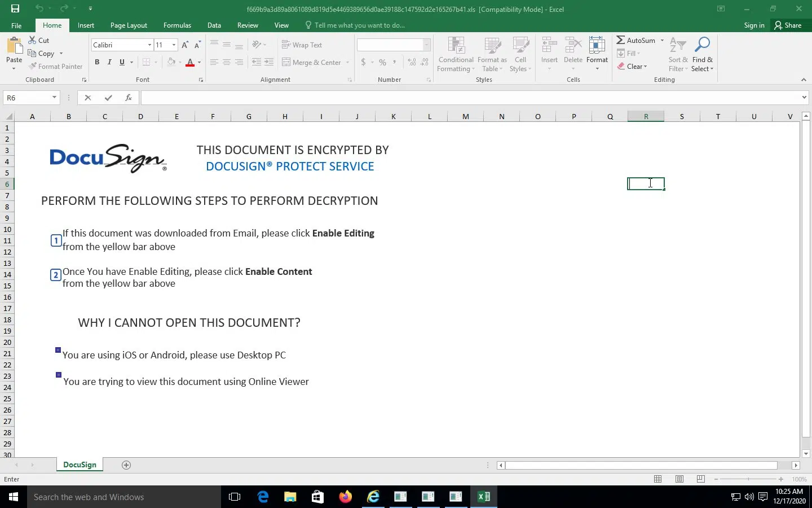Click the Share button
This screenshot has height=508, width=812.
coord(788,25)
